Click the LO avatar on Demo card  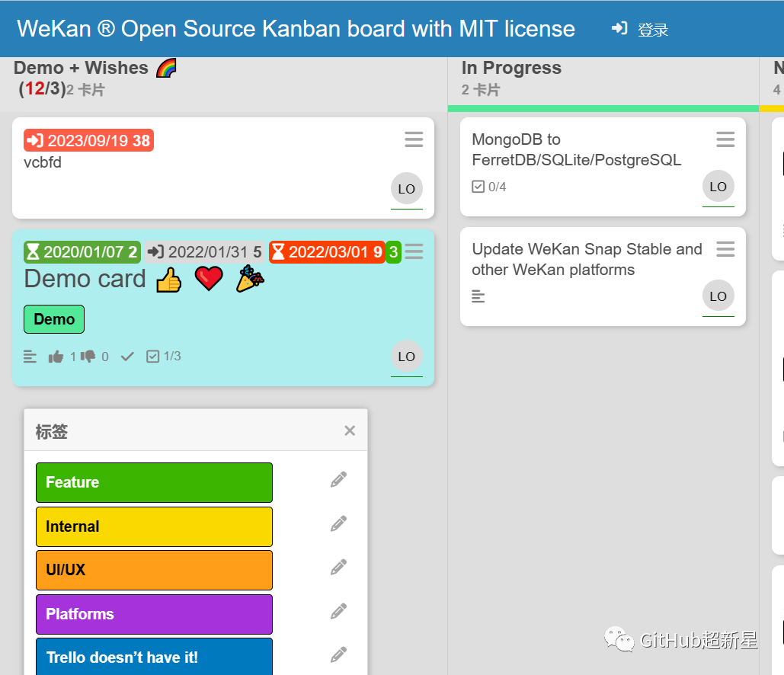[407, 356]
